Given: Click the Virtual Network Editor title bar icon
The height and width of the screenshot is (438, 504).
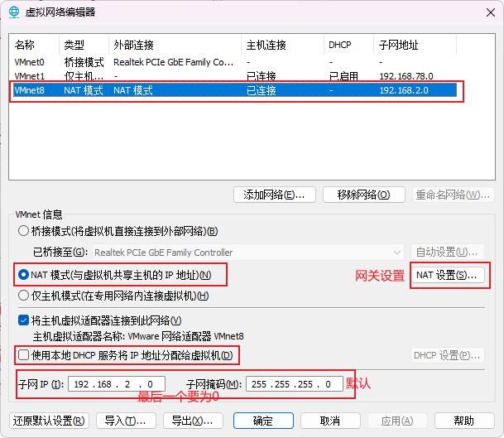Looking at the screenshot, I should pos(14,12).
